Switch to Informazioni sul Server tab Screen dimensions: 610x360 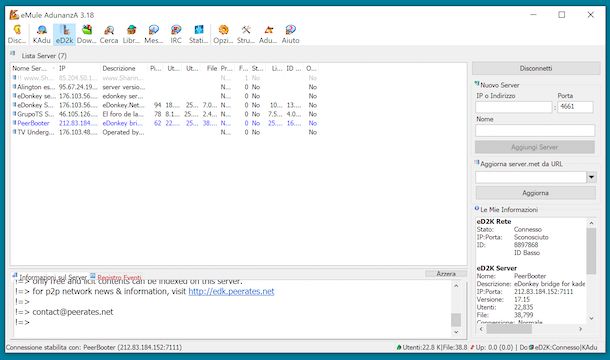pos(49,277)
